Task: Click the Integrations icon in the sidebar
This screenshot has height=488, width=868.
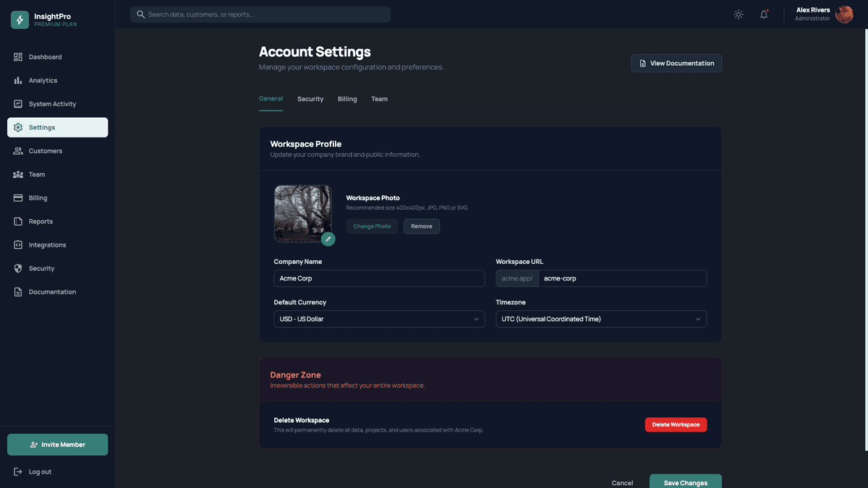Action: 17,245
